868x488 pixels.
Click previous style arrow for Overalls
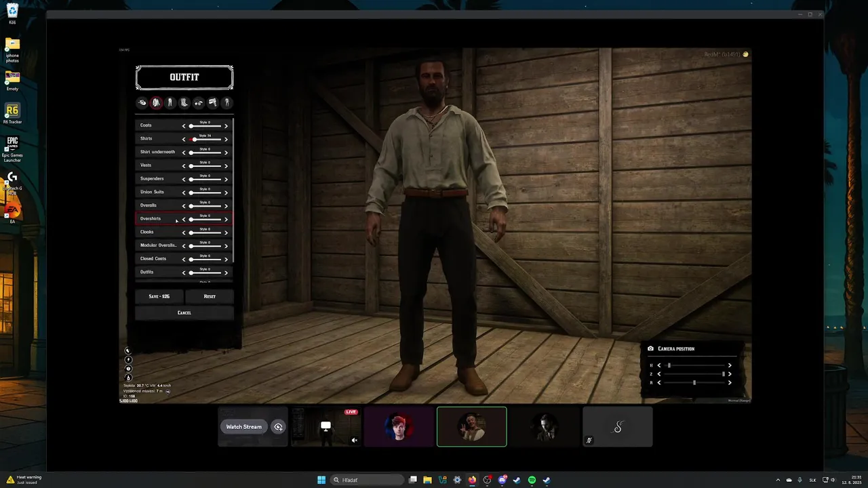tap(183, 206)
